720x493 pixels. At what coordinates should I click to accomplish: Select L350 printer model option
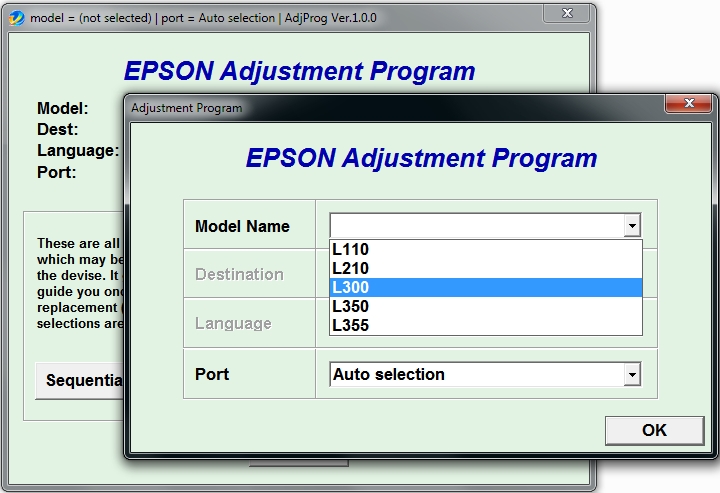coord(485,306)
